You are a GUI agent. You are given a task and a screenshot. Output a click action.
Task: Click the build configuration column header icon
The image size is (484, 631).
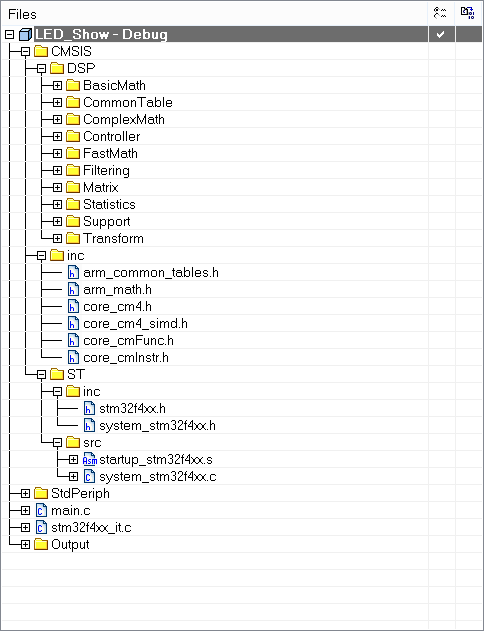(x=441, y=13)
